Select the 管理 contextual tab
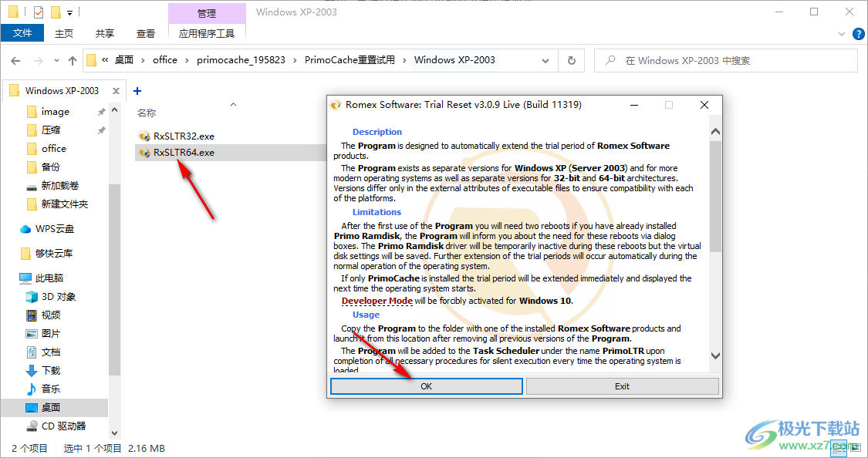 tap(207, 13)
